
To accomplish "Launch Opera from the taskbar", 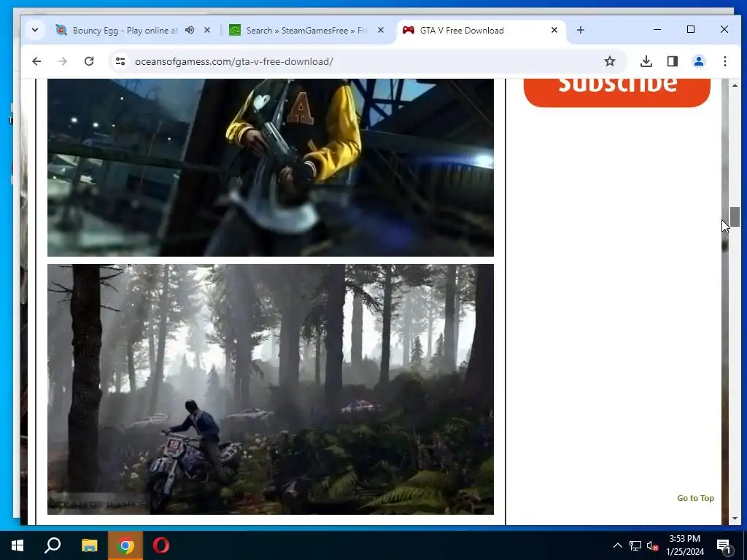I will coord(161,545).
